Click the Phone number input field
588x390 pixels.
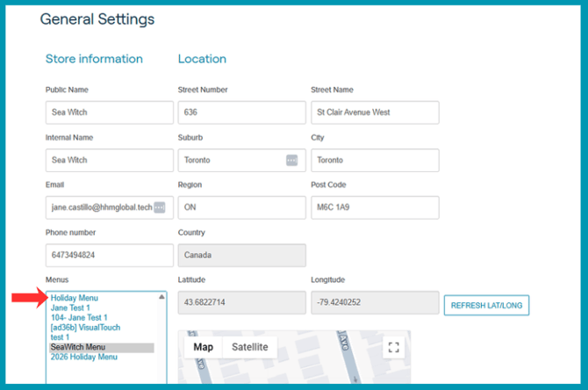[x=110, y=256]
